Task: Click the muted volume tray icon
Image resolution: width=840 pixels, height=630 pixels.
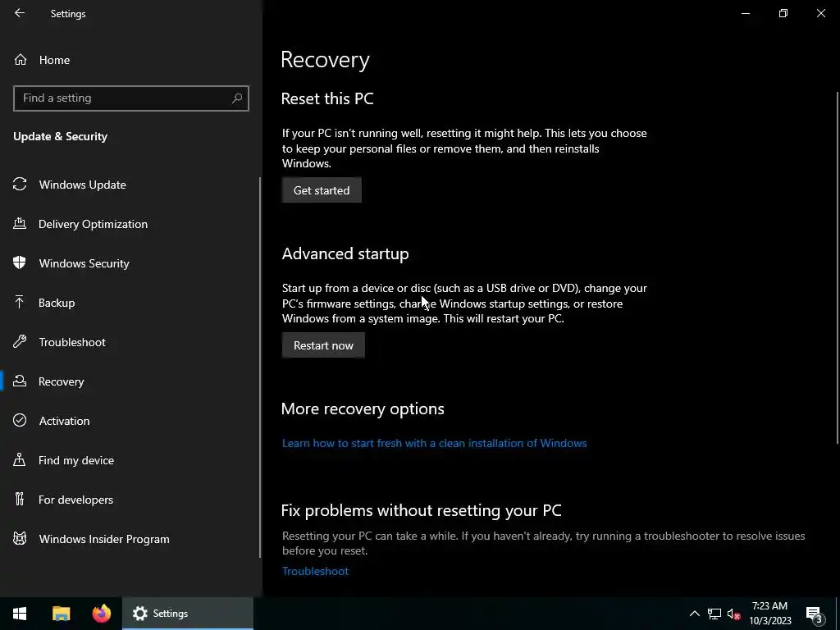Action: point(733,614)
